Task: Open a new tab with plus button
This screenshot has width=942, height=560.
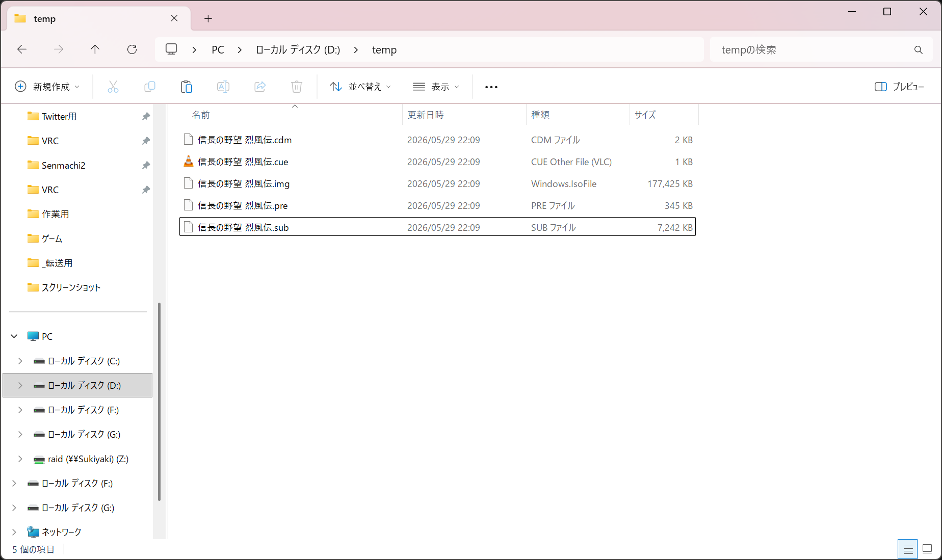Action: (x=208, y=19)
